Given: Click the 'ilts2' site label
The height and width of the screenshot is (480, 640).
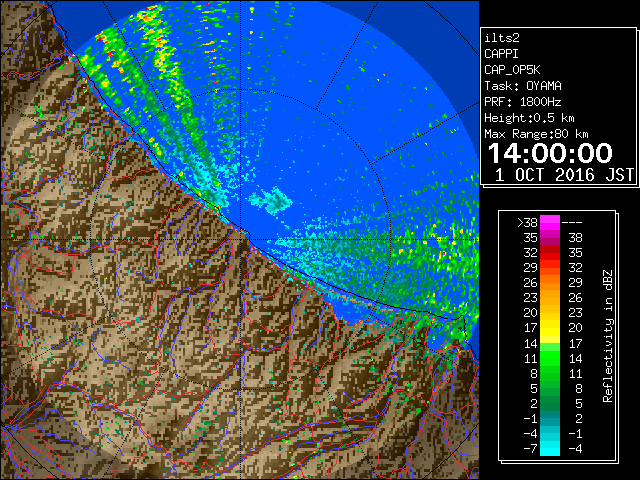Looking at the screenshot, I should (502, 38).
